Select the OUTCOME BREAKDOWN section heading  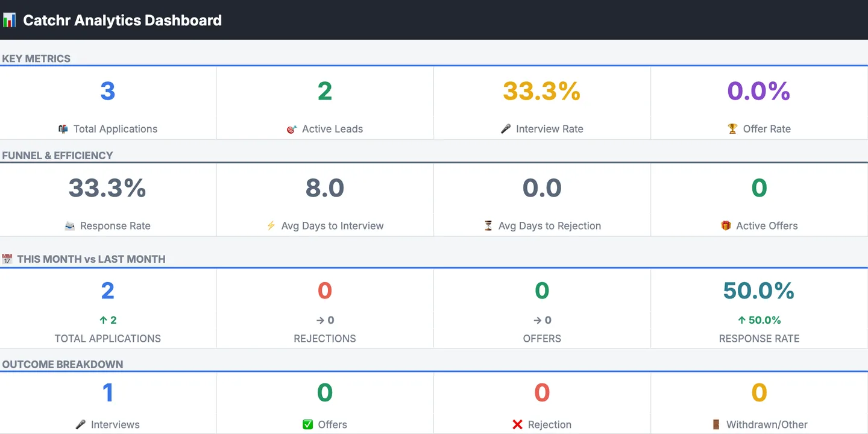[63, 365]
